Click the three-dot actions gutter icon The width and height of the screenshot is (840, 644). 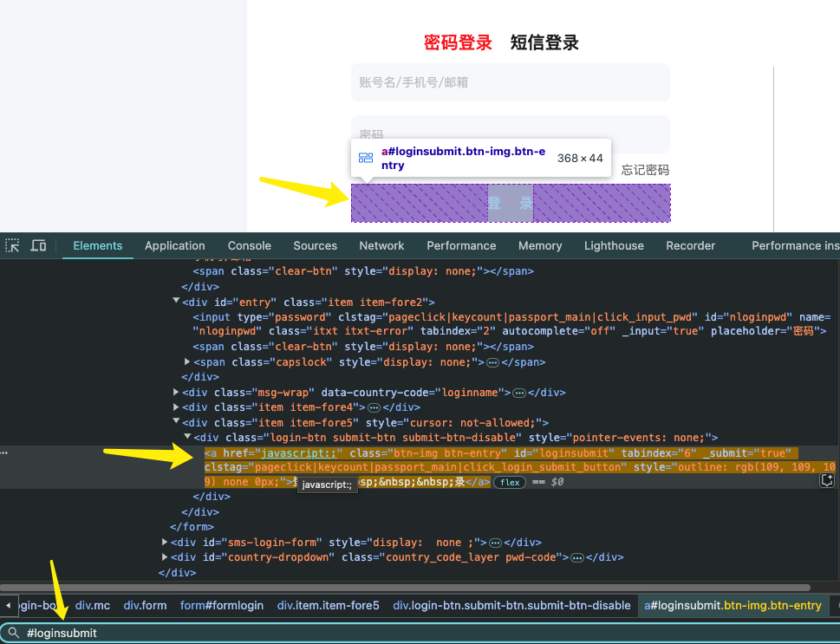(x=4, y=452)
